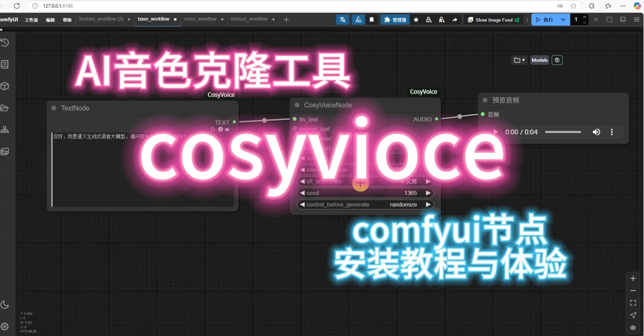Click the second free cache icon
The image size is (644, 336).
point(442,20)
